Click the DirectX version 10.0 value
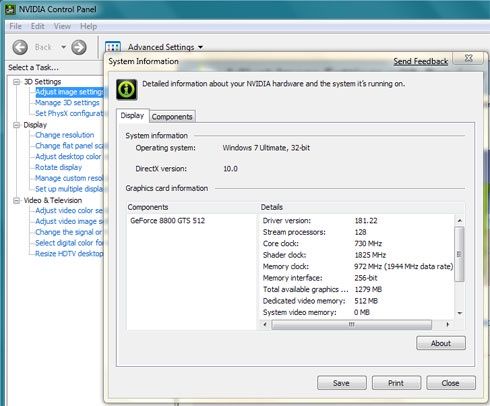The image size is (490, 406). click(230, 169)
